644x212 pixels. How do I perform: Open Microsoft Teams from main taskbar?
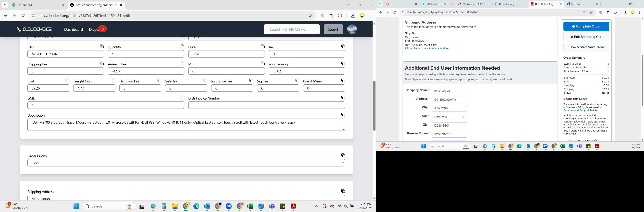pos(272,206)
